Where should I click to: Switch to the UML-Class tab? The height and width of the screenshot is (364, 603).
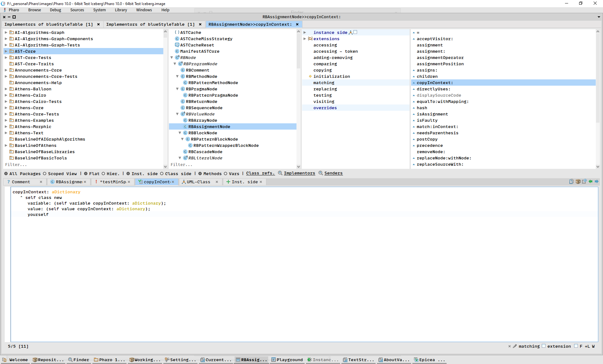pos(198,182)
